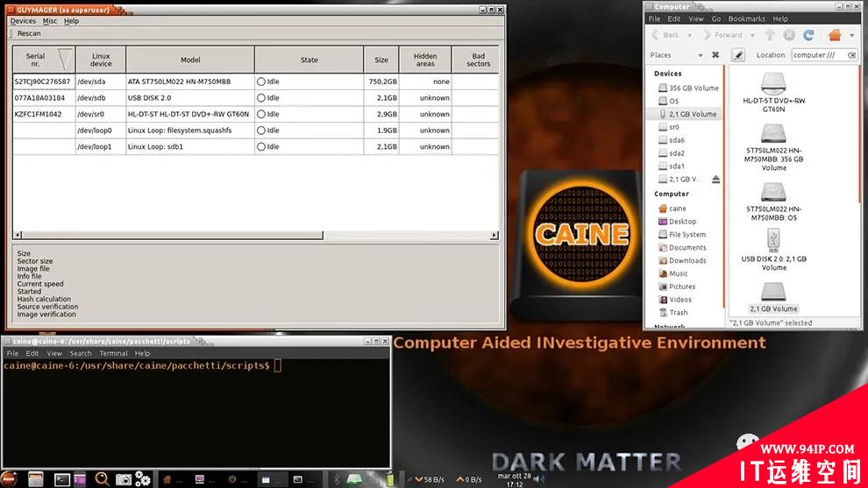Open the Devices menu in Guymager
The width and height of the screenshot is (868, 488).
point(23,21)
